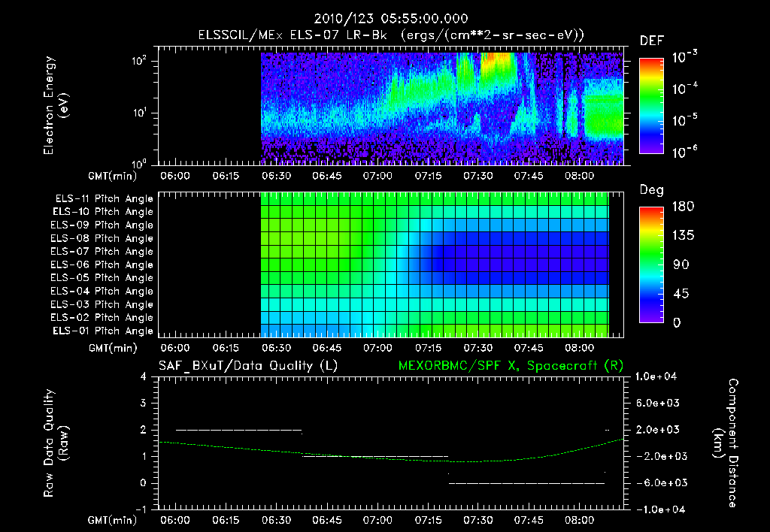Select the 'ELS-10 Pitch Angle' row label
Image resolution: width=770 pixels, height=532 pixels.
coord(103,212)
